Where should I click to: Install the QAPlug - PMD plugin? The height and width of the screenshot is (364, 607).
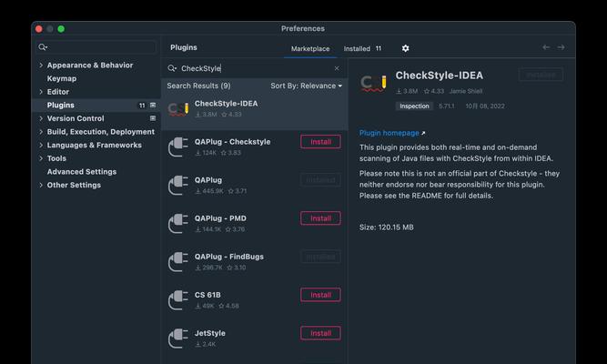pos(320,218)
